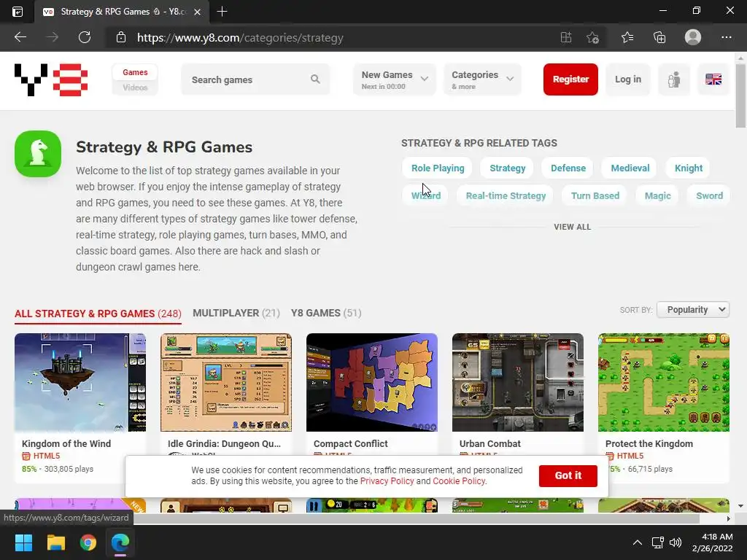
Task: Open the Favorites list icon
Action: click(x=627, y=37)
